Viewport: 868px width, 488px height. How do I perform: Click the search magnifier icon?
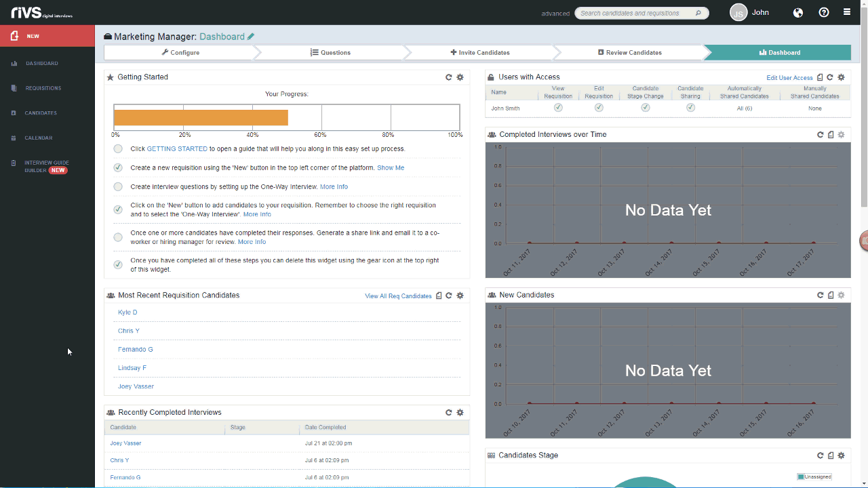pos(698,13)
